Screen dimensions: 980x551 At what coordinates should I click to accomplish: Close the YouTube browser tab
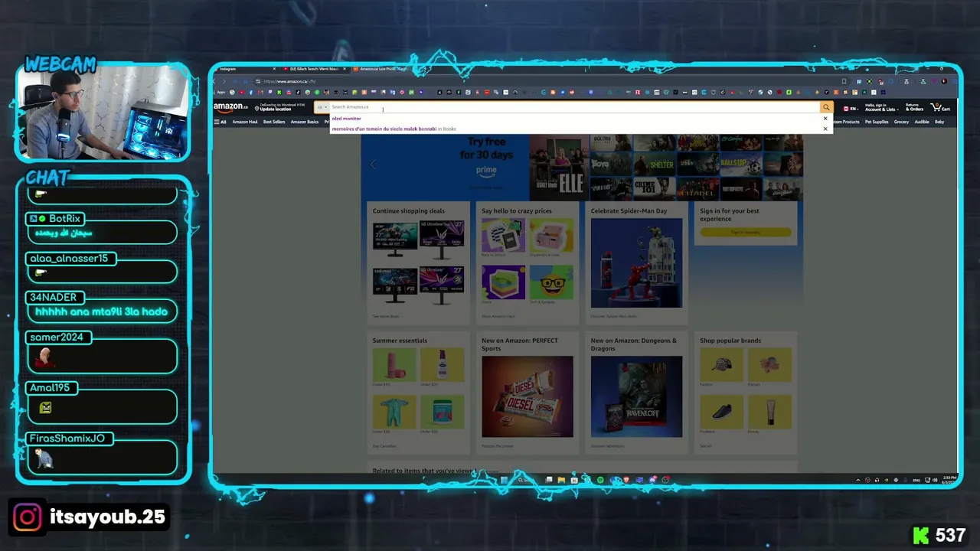click(x=345, y=69)
